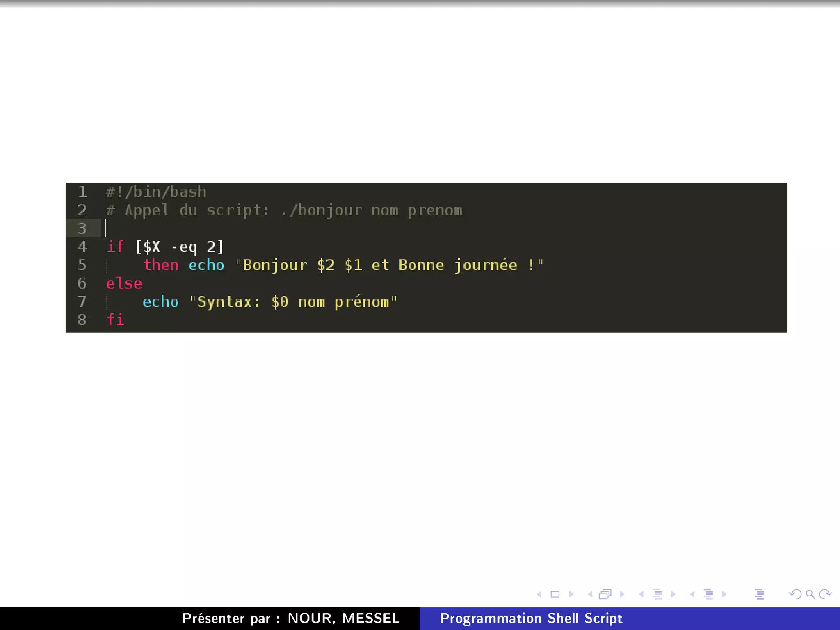The height and width of the screenshot is (630, 840).
Task: Click the go-back curved arrow icon
Action: (795, 594)
